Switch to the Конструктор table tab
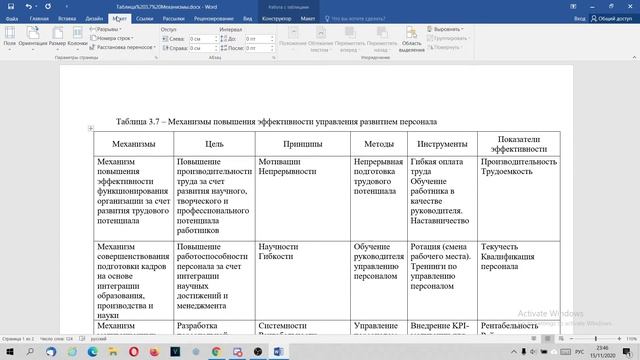Screen dimensions: 640x360 click(x=276, y=18)
